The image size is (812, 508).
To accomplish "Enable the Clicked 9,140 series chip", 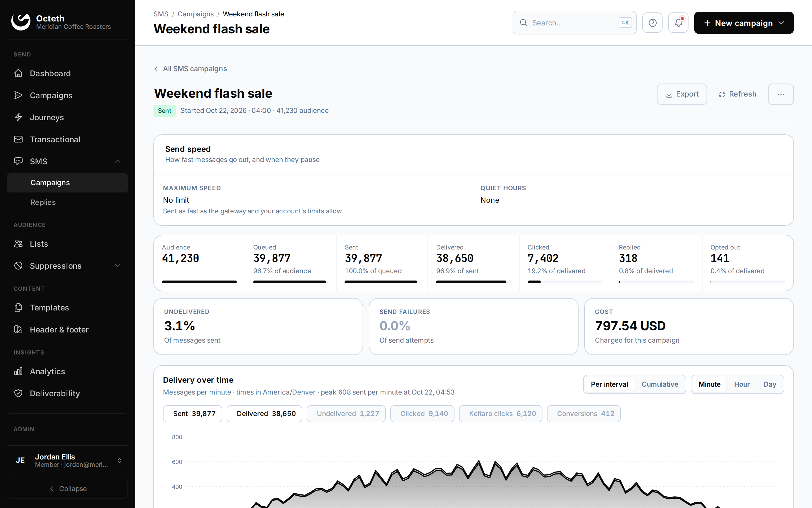I will (x=422, y=413).
